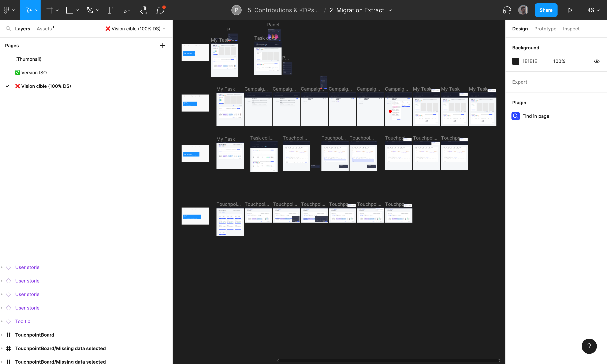The image size is (607, 364).
Task: Open the Assets tab
Action: 44,29
